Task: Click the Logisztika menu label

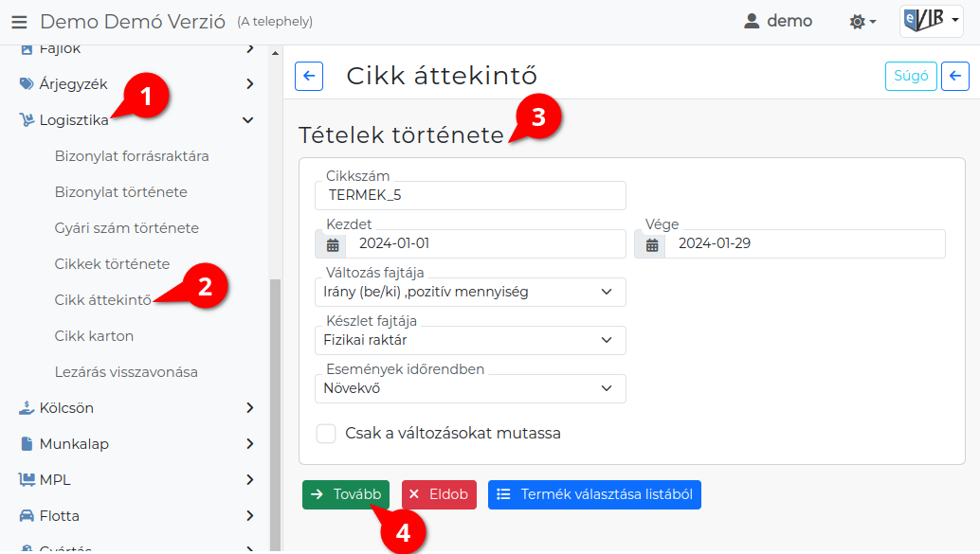Action: coord(74,120)
